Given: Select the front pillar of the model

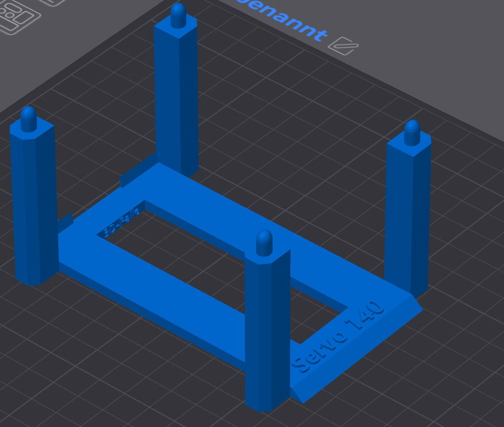Looking at the screenshot, I should [x=267, y=332].
